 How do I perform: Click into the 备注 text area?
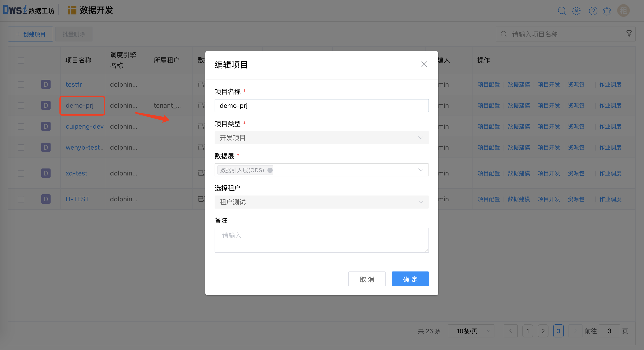click(321, 240)
